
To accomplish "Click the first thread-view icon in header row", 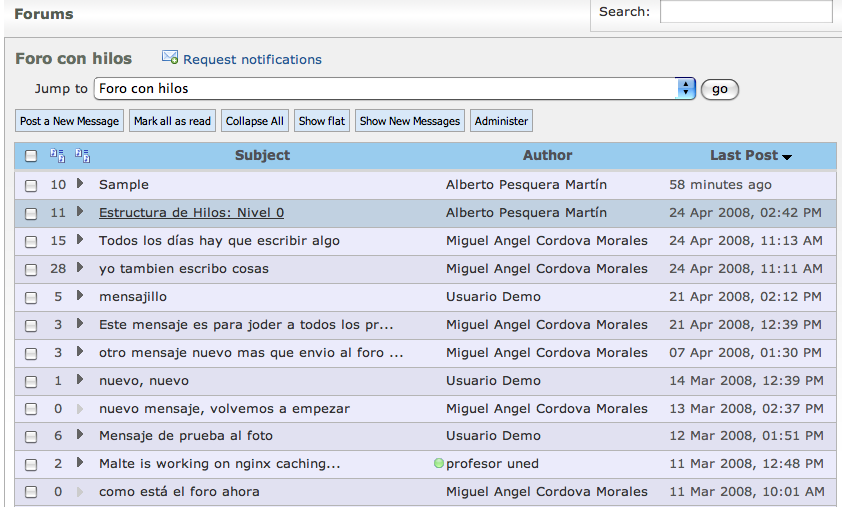I will (57, 156).
